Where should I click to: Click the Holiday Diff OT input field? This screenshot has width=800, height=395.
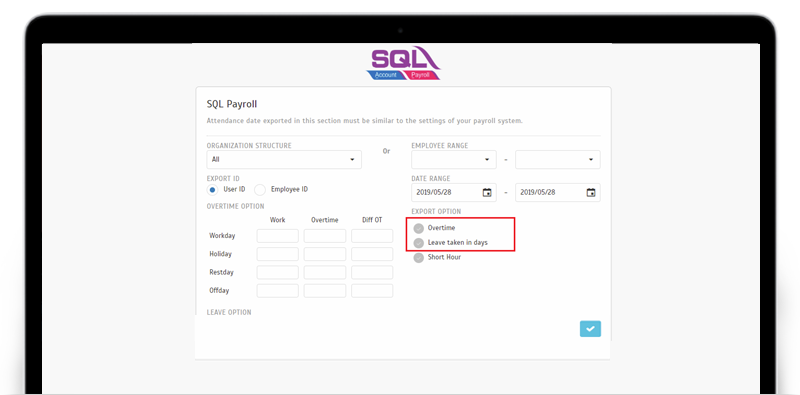click(372, 254)
